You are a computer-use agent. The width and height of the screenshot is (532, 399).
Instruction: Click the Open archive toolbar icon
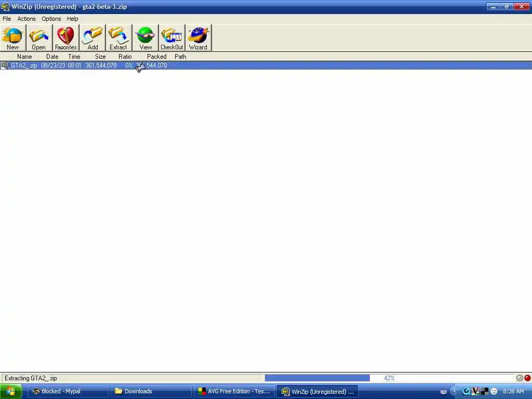(x=39, y=37)
